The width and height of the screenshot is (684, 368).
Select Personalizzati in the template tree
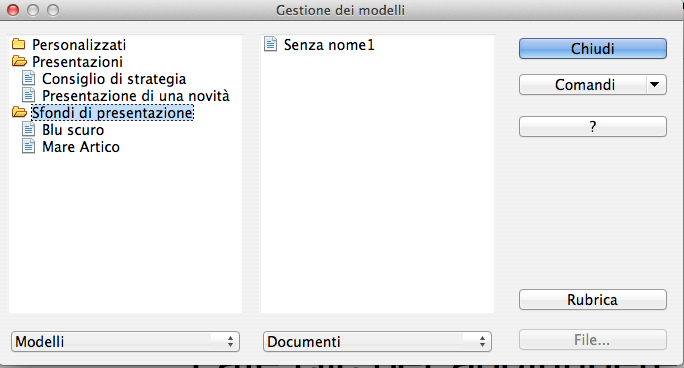(x=79, y=44)
